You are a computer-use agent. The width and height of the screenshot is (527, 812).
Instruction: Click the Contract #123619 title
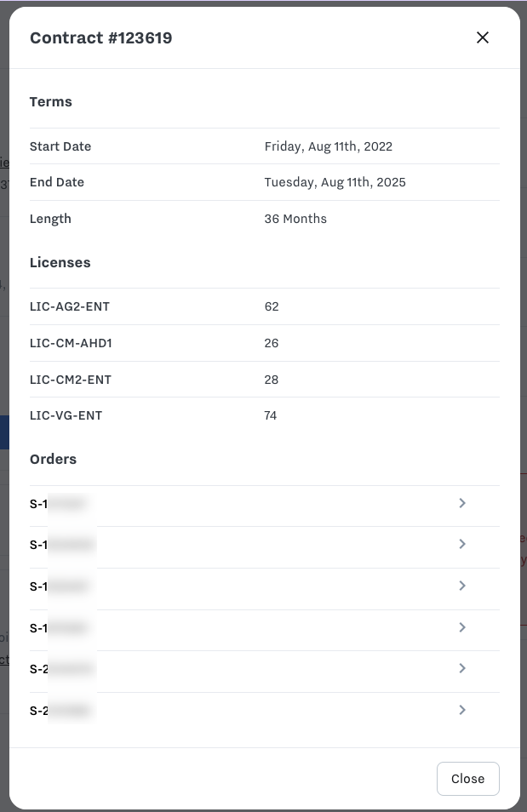(100, 37)
